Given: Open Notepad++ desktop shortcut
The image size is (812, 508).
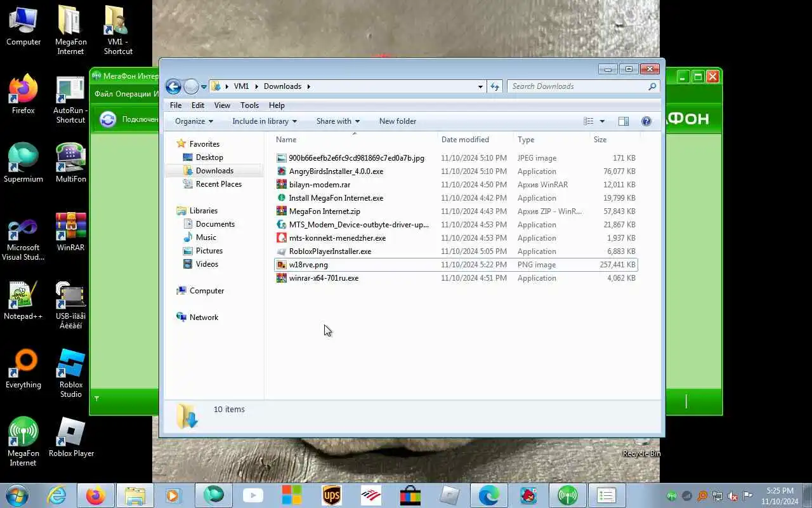Looking at the screenshot, I should [23, 300].
